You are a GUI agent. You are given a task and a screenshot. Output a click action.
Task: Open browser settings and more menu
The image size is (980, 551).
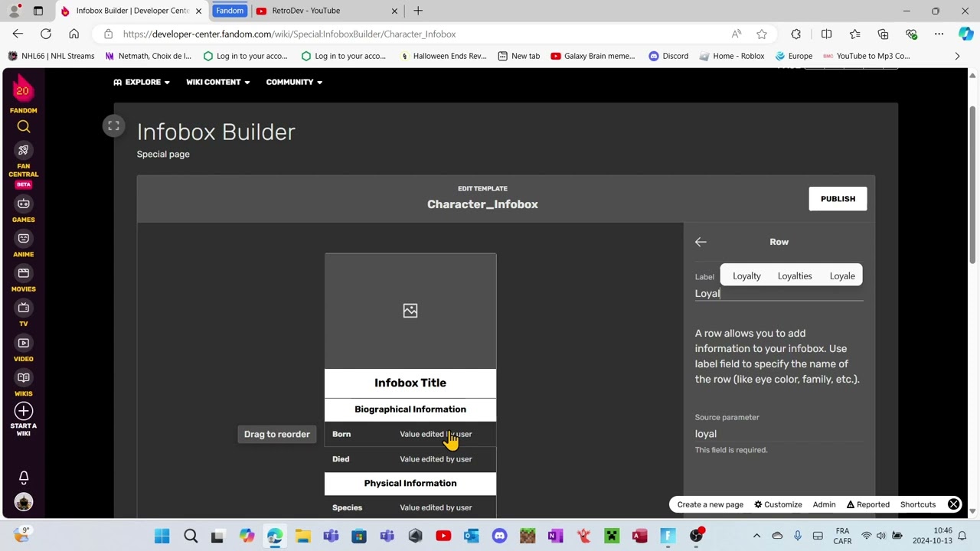pos(939,34)
